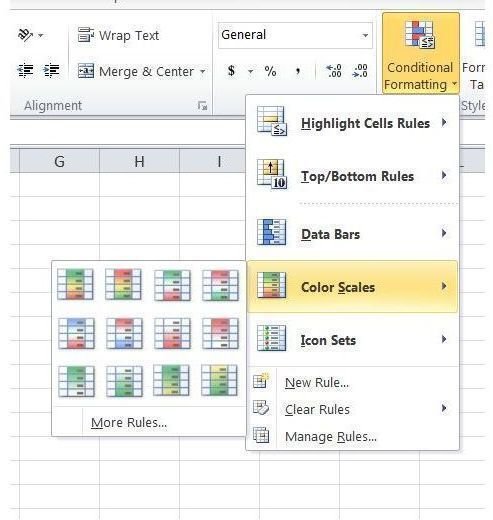This screenshot has width=493, height=520.
Task: Select column H header
Action: (x=139, y=161)
